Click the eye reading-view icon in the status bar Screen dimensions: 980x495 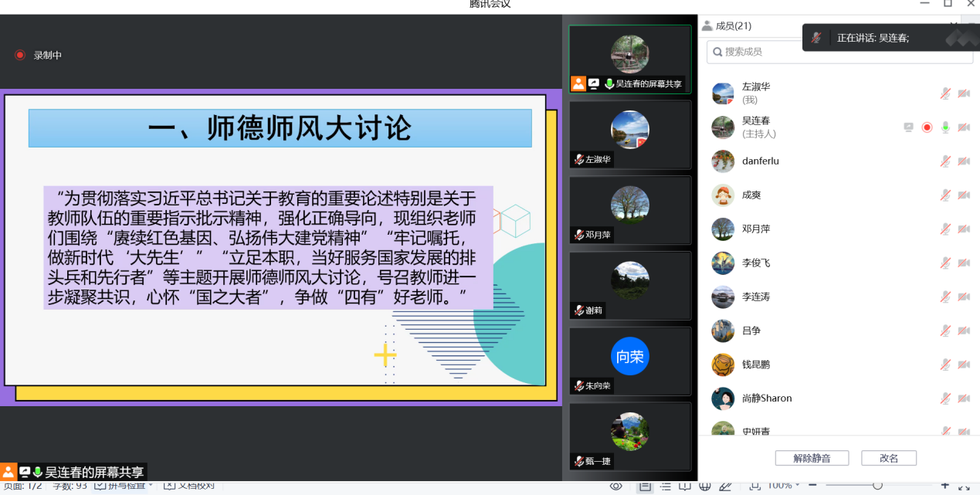pyautogui.click(x=615, y=486)
